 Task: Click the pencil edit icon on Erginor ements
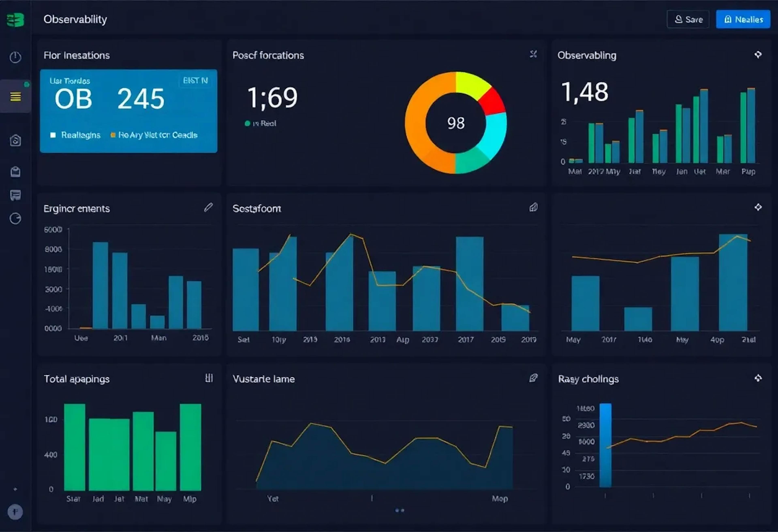208,207
